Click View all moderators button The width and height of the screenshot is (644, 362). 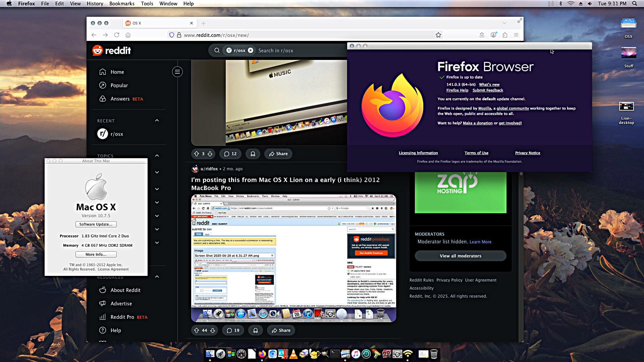(x=461, y=256)
